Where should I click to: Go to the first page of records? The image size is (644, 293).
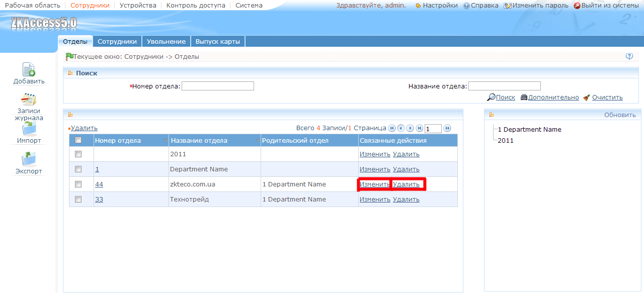392,128
